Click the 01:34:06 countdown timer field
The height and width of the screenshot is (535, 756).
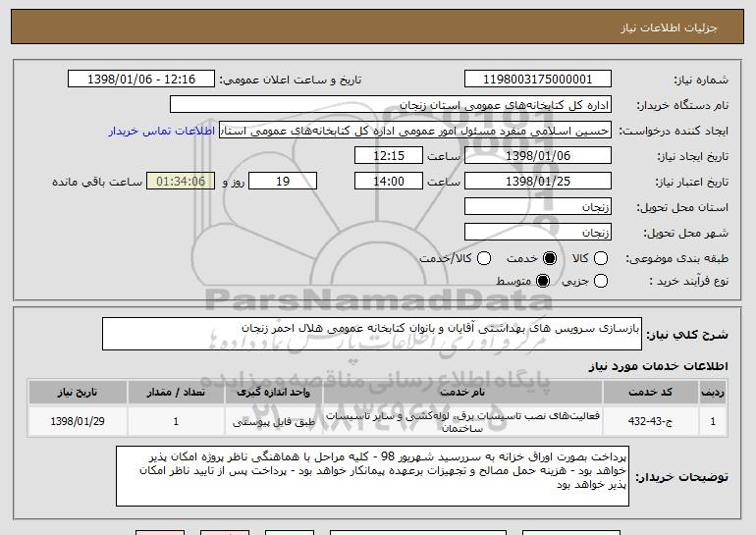(x=179, y=182)
